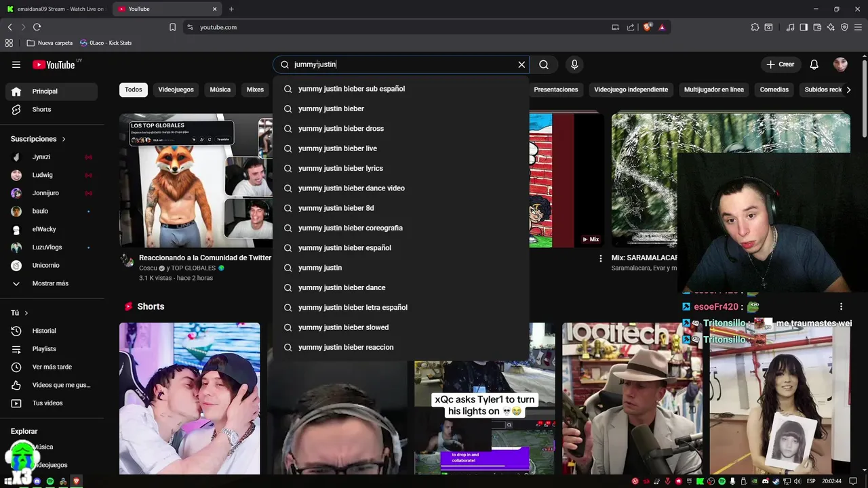Expand the Suscripciones section chevron
The width and height of the screenshot is (868, 488).
[64, 139]
